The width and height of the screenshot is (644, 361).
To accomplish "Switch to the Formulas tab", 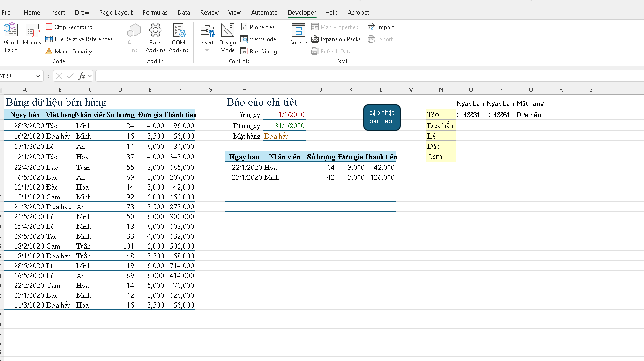I will [x=155, y=13].
